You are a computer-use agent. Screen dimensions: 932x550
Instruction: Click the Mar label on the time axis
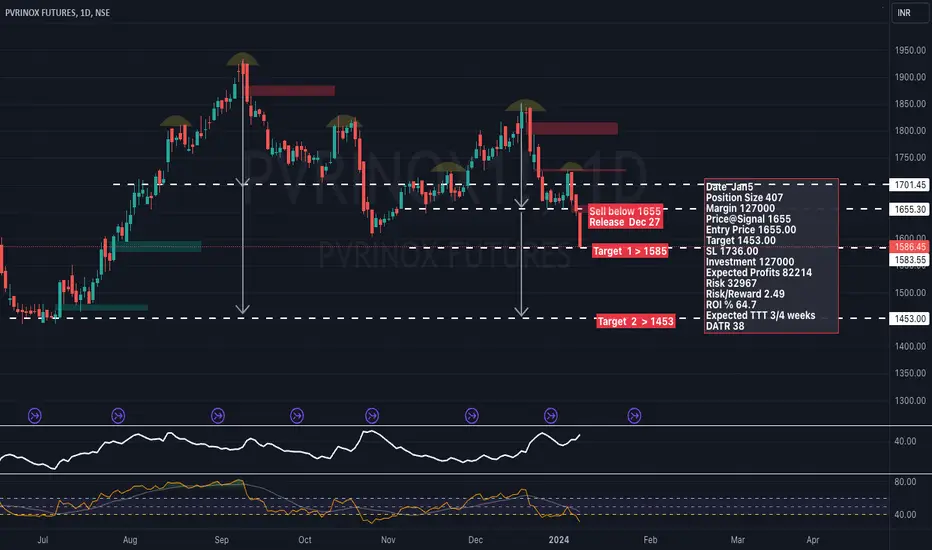pos(737,540)
